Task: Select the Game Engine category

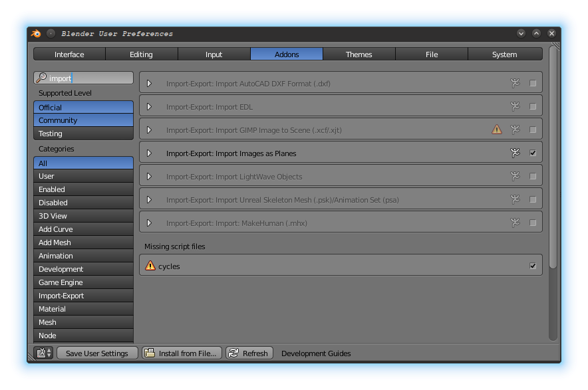Action: [83, 282]
